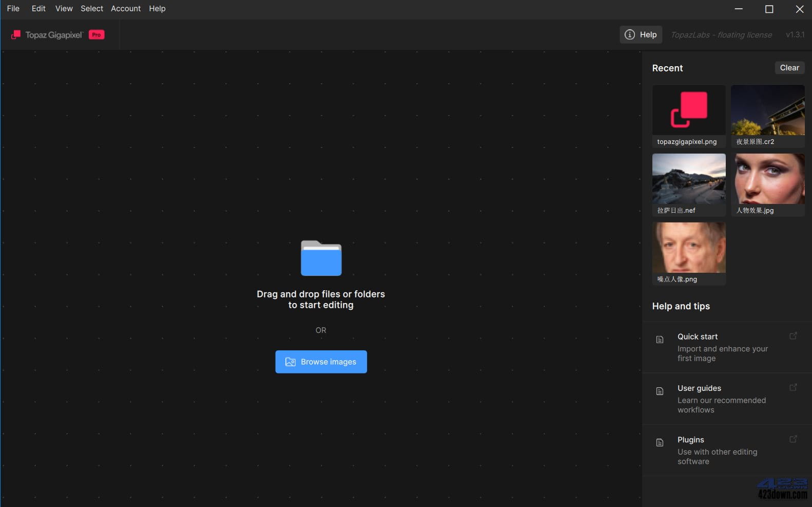Open recent file 噪点人像.png thumbnail
Viewport: 812px width, 507px height.
(689, 248)
